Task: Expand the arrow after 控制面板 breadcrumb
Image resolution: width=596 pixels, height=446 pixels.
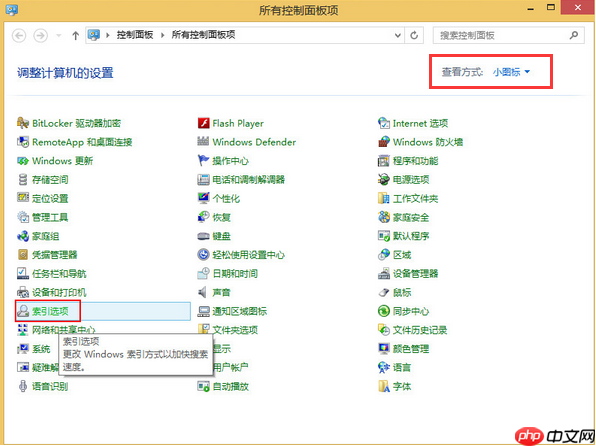Action: click(163, 35)
